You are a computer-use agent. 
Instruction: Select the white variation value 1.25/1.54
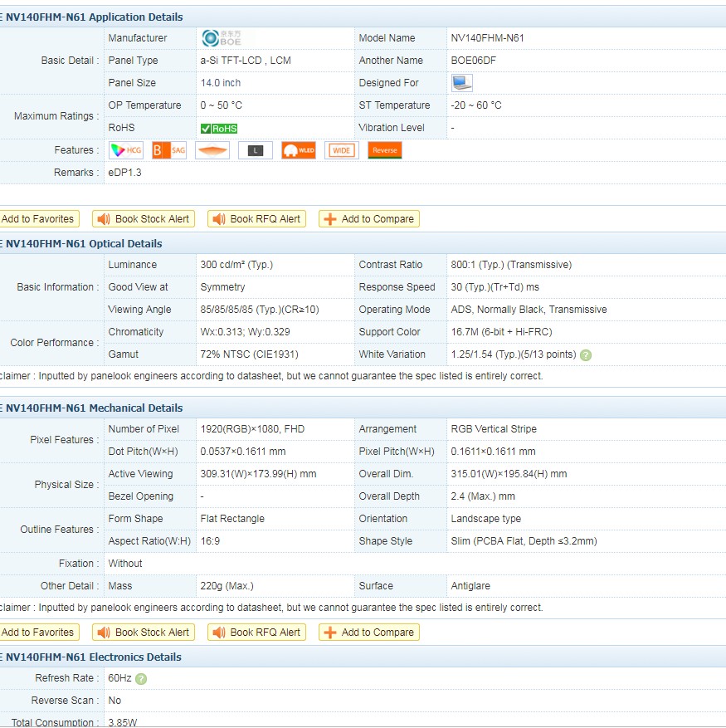[x=514, y=354]
